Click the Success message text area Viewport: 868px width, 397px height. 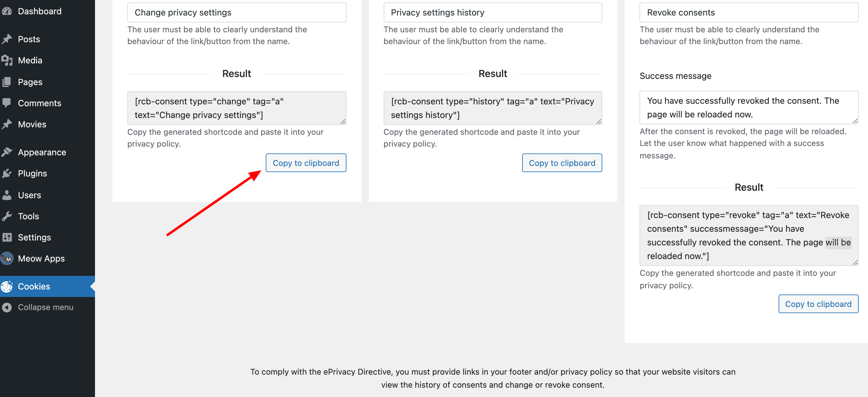pyautogui.click(x=748, y=107)
